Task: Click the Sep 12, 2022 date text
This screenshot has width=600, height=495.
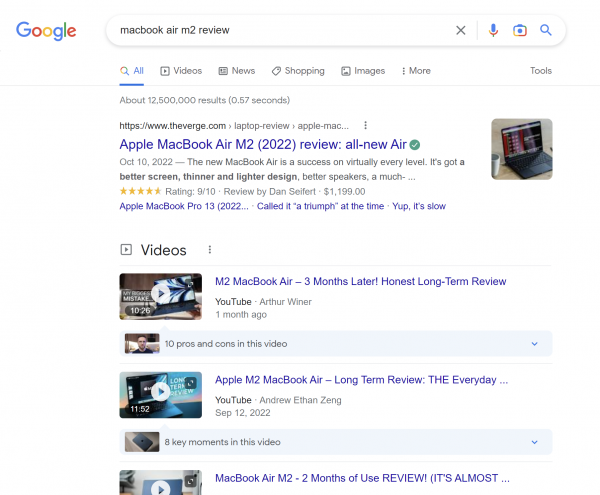Action: [243, 413]
